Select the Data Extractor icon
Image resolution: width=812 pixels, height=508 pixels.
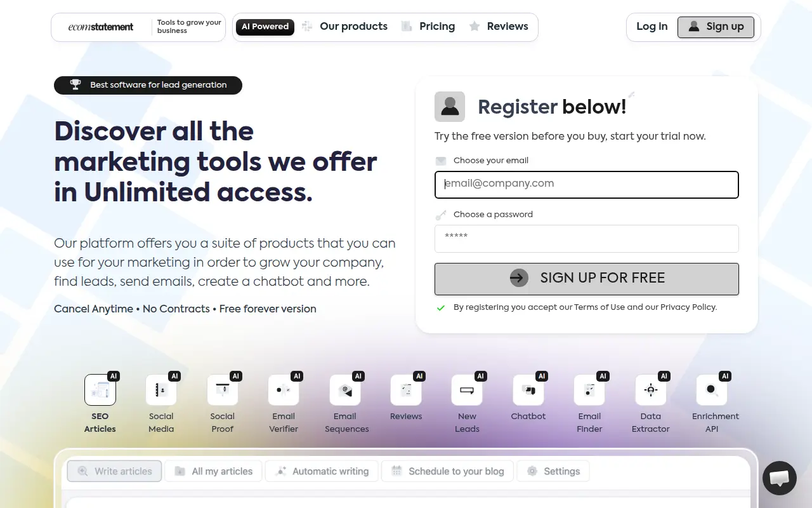(651, 390)
